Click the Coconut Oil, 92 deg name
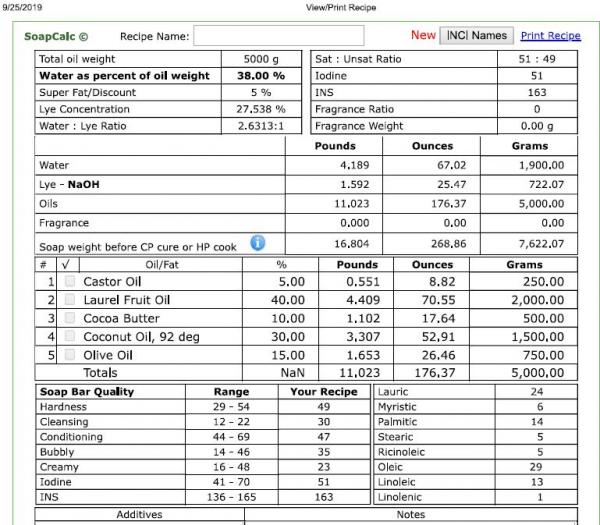This screenshot has height=525, width=600. pos(142,337)
